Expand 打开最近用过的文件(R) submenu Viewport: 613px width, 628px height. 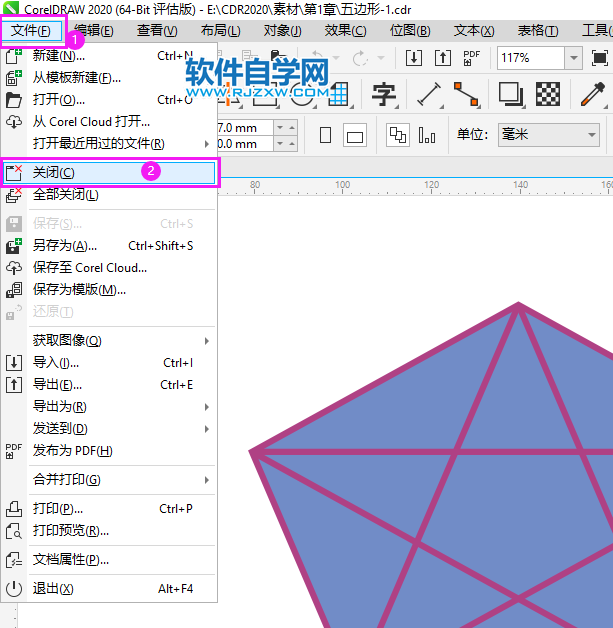[109, 143]
